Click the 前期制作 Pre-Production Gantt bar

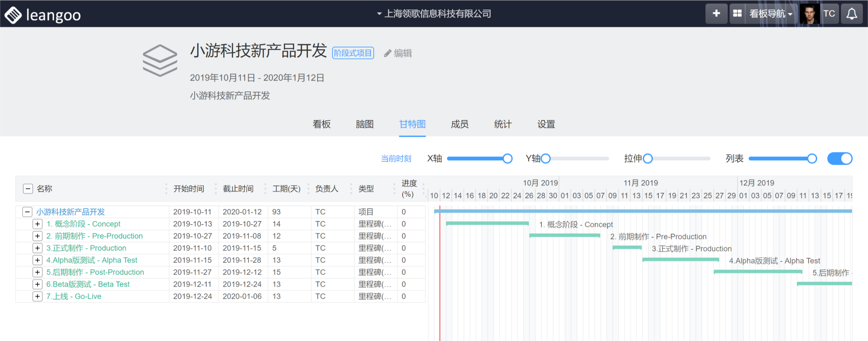tap(564, 235)
